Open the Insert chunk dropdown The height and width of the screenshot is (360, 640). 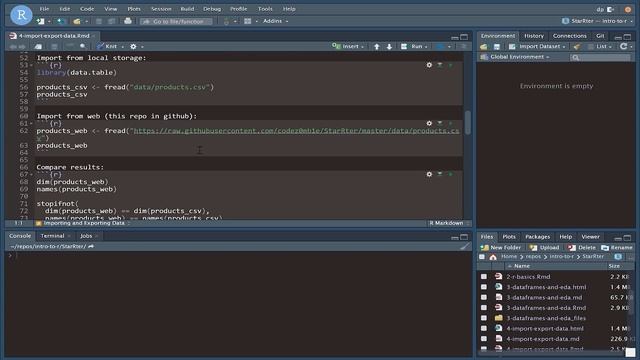click(x=348, y=47)
